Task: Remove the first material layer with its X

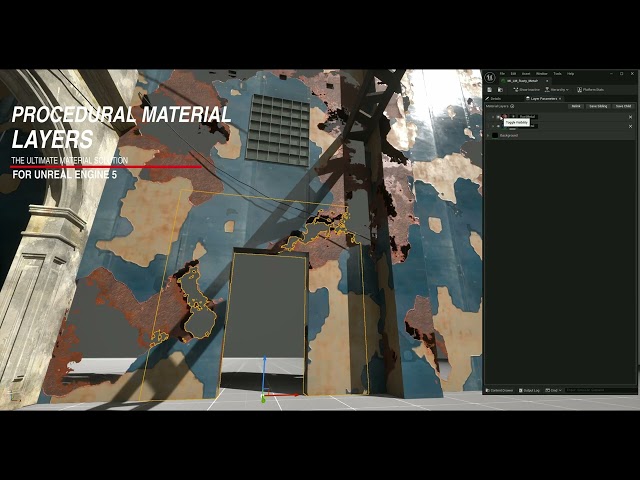Action: (630, 117)
